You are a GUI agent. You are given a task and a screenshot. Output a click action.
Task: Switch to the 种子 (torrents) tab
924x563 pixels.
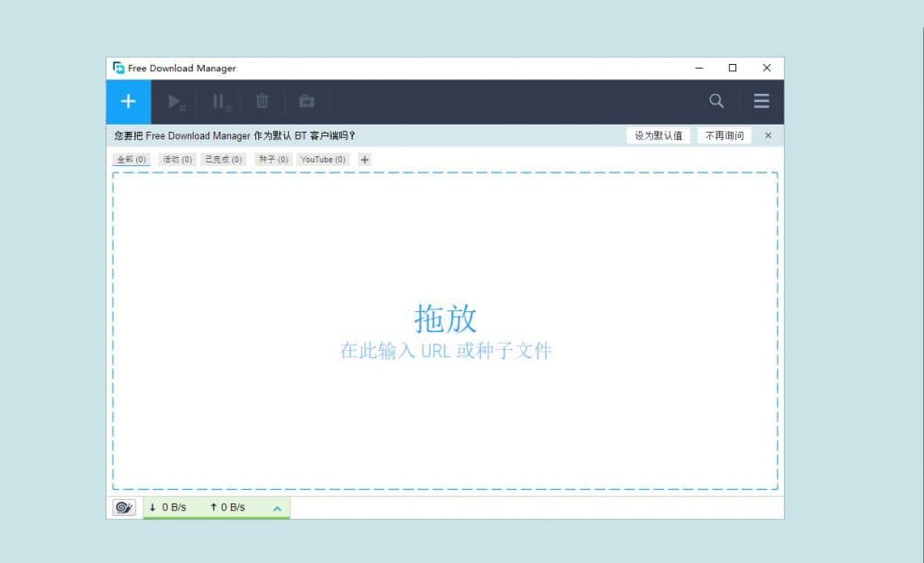[x=272, y=159]
